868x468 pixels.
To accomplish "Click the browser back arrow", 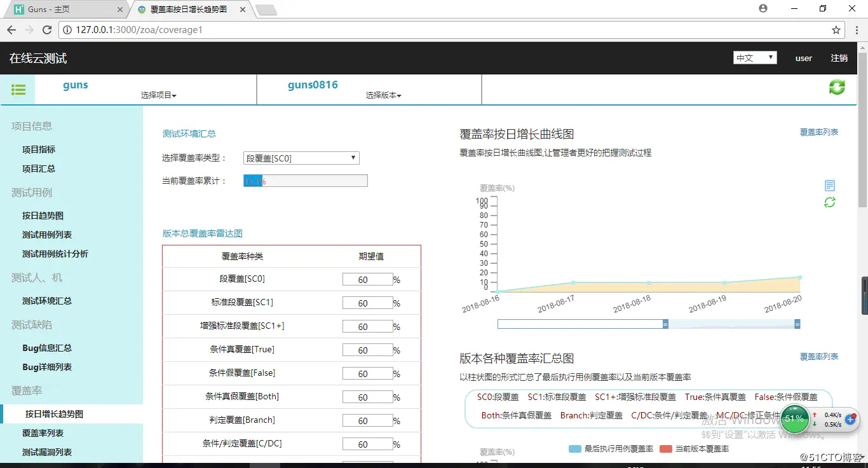I will pyautogui.click(x=11, y=29).
